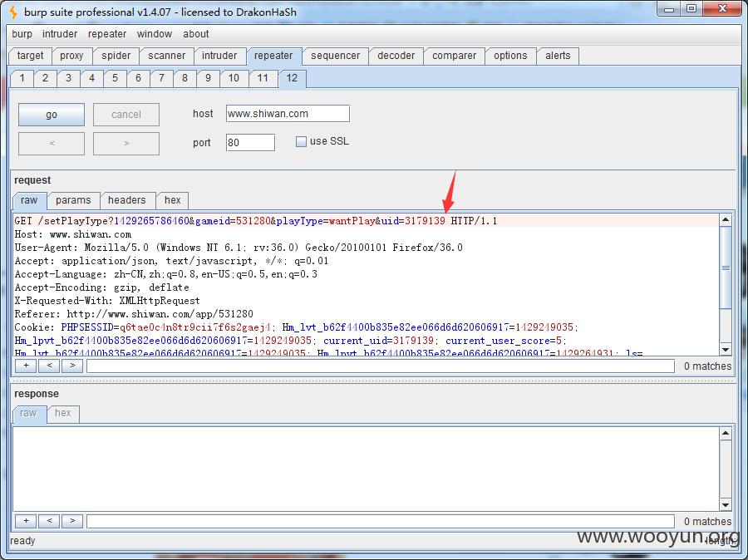
Task: Go to next request with > button
Action: (x=126, y=143)
